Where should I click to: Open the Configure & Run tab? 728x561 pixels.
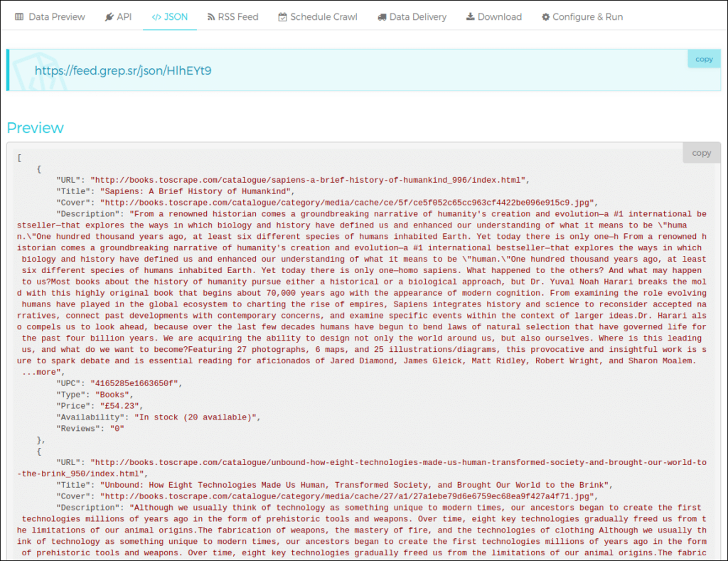pos(582,17)
